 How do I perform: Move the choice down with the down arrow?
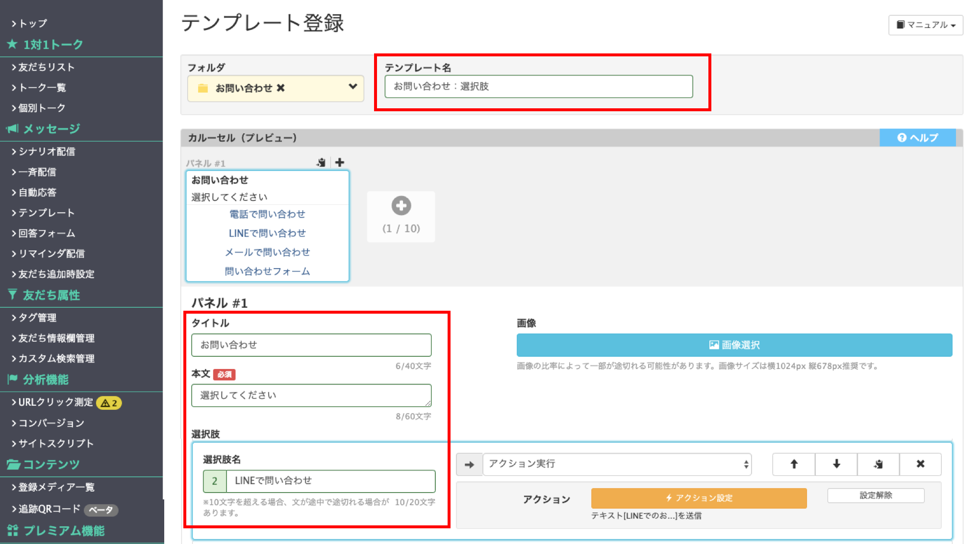(836, 464)
